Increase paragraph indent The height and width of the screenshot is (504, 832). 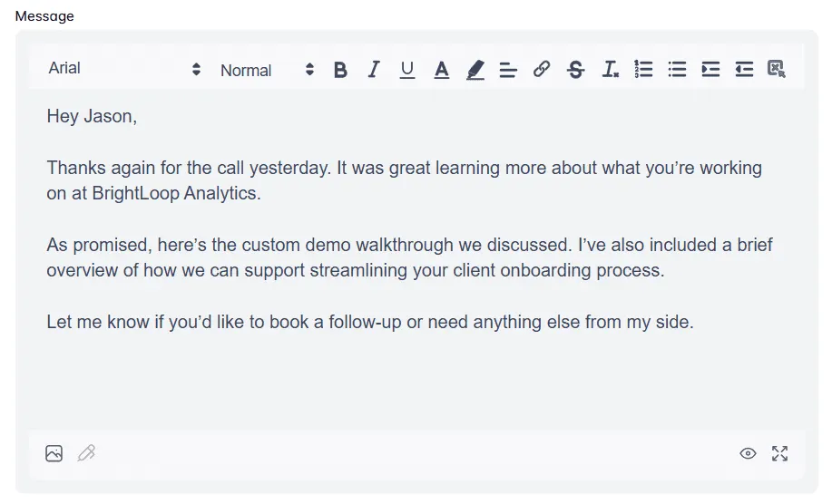[x=710, y=69]
